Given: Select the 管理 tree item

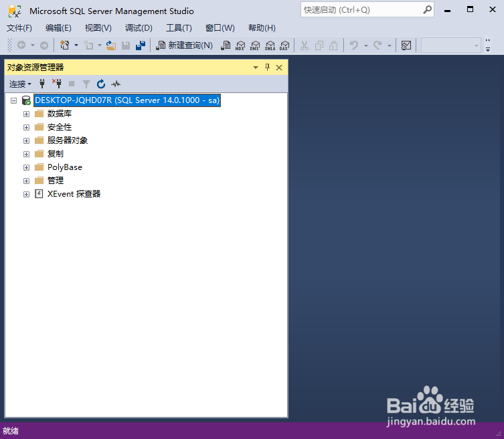Looking at the screenshot, I should tap(56, 181).
